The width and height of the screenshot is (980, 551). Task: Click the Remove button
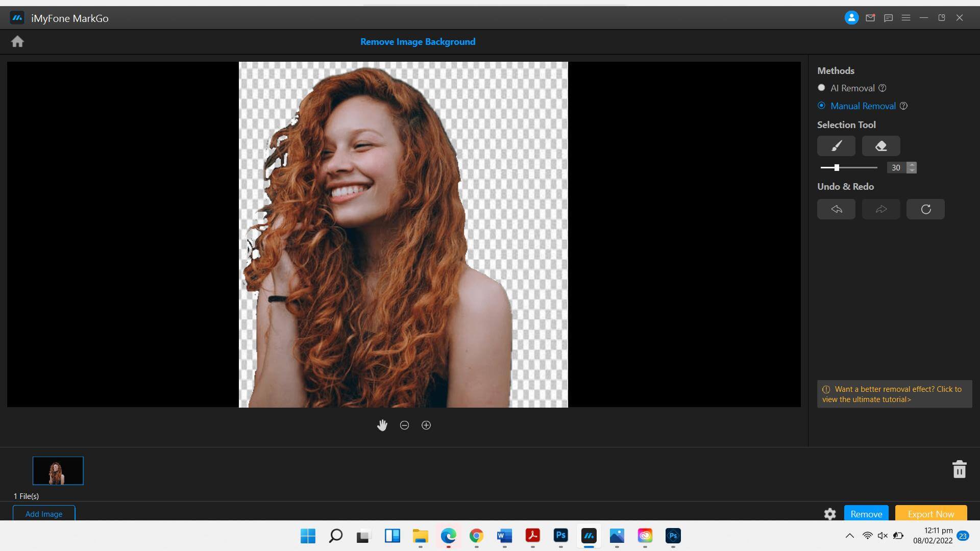(866, 513)
